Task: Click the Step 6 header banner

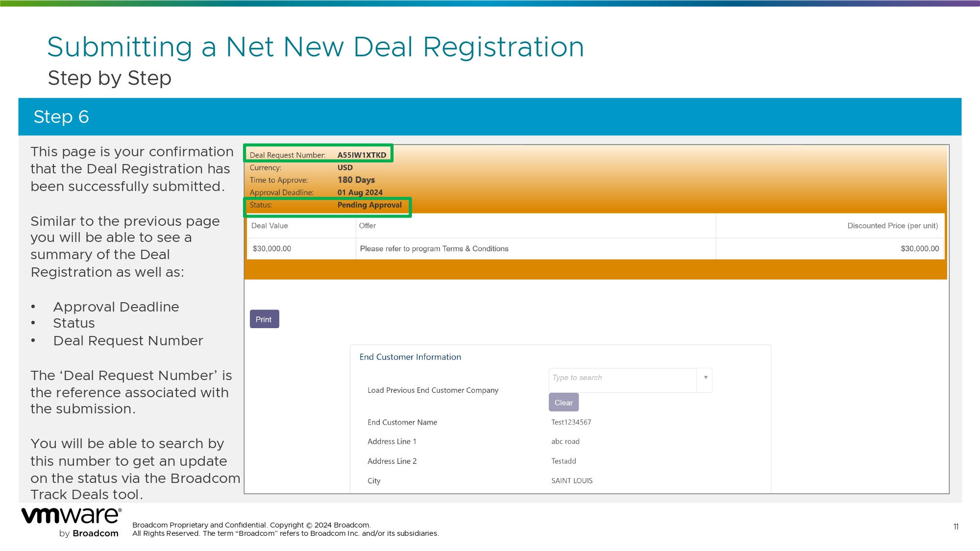Action: click(x=490, y=117)
